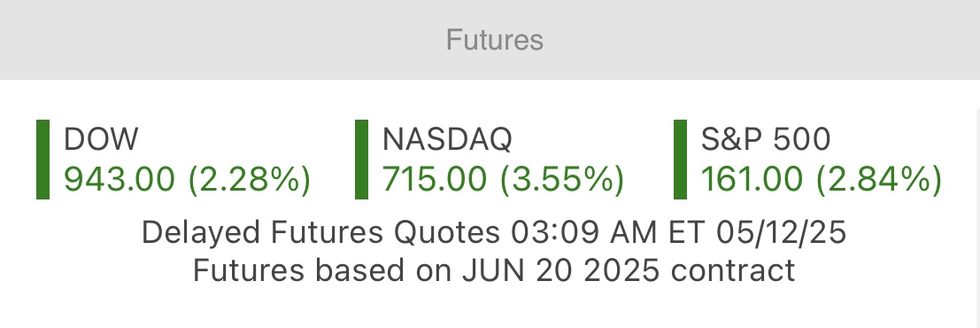Viewport: 980px width, 328px height.
Task: Select the DOW futures label
Action: click(x=101, y=139)
